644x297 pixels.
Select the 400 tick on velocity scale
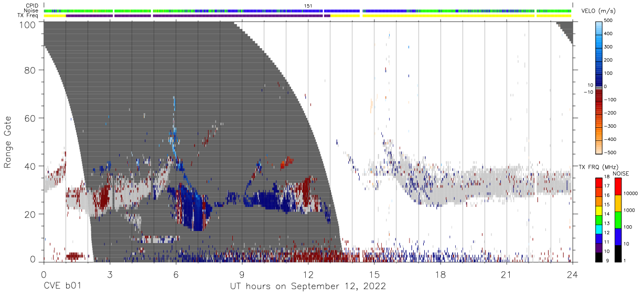coord(609,34)
